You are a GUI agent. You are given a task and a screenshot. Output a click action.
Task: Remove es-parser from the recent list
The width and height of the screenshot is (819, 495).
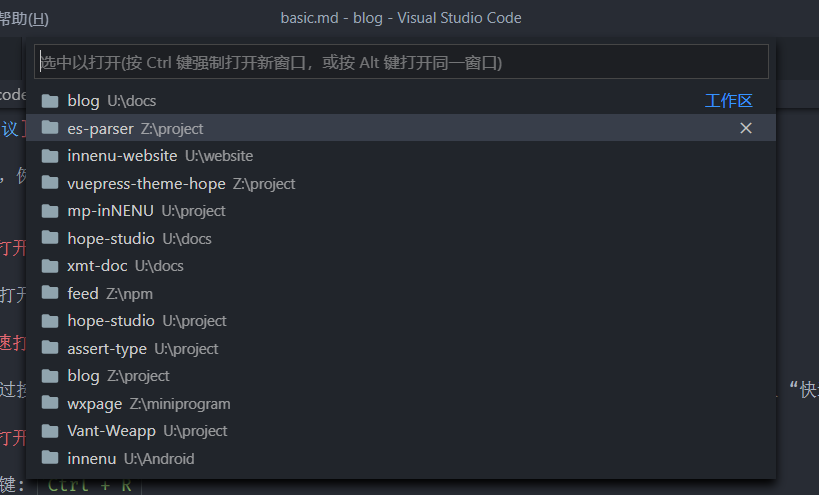coord(745,128)
